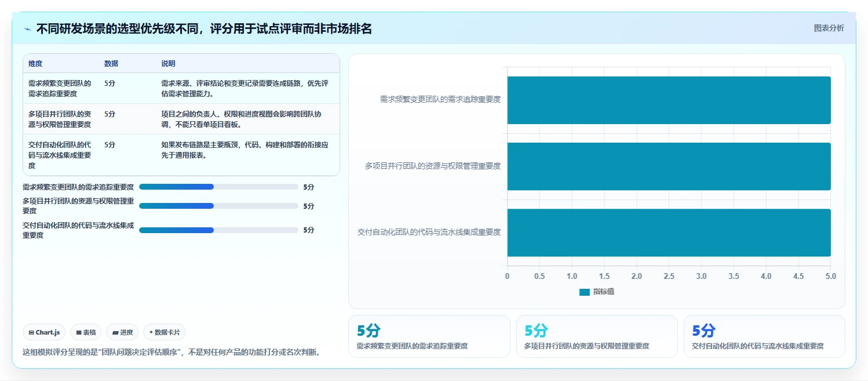Click chart bar for 多项目并行团队的资源与权限管理重要度
Screen dimensions: 868x381
tap(669, 166)
